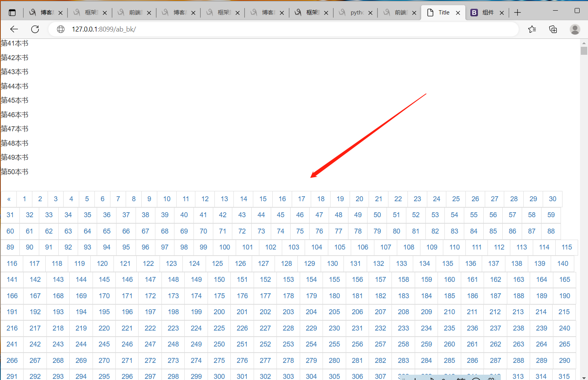Close the Title tab
The image size is (588, 380).
(x=458, y=13)
